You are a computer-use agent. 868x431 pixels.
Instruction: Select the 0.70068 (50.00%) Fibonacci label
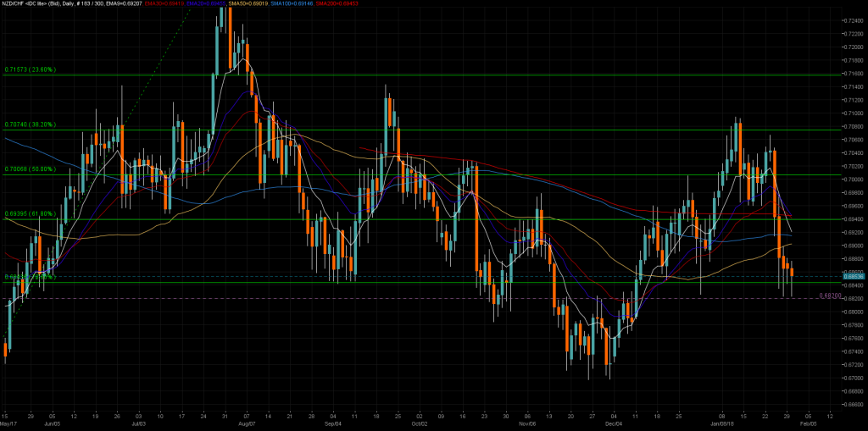point(31,169)
